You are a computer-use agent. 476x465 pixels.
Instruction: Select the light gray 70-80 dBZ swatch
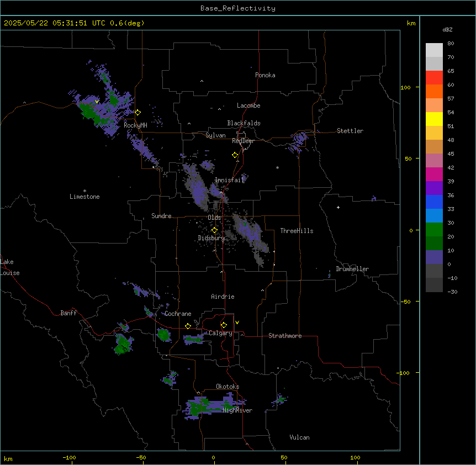[x=434, y=50]
